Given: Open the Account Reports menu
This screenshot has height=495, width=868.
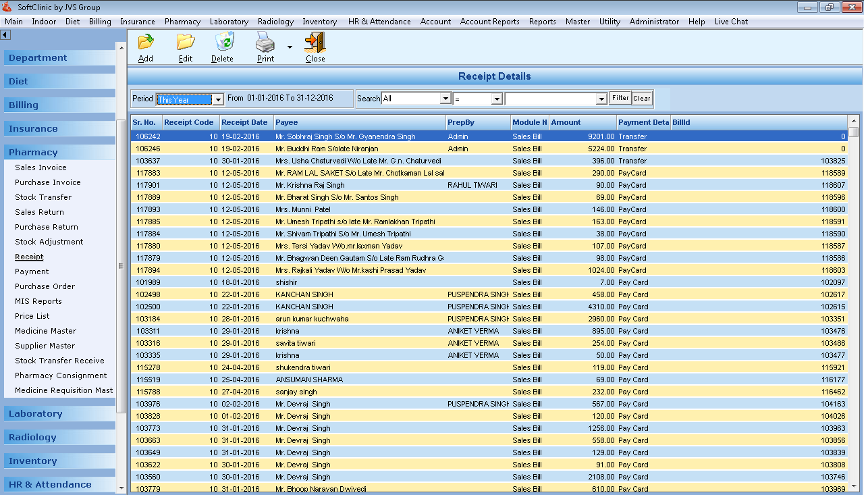Looking at the screenshot, I should pyautogui.click(x=489, y=21).
